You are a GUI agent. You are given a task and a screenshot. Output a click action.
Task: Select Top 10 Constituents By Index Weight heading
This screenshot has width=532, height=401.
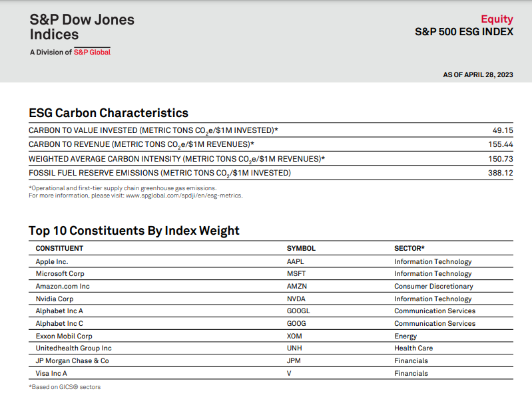coord(134,231)
